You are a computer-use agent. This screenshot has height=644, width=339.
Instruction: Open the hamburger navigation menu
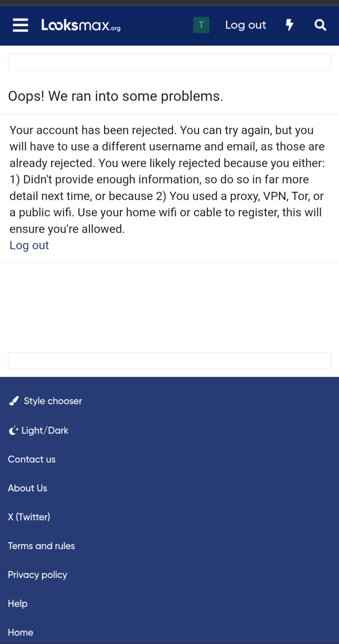click(20, 25)
